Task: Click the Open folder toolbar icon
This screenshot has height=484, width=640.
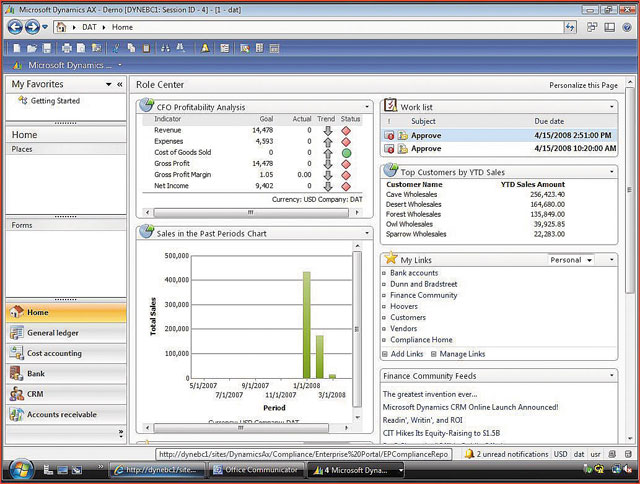Action: (32, 48)
